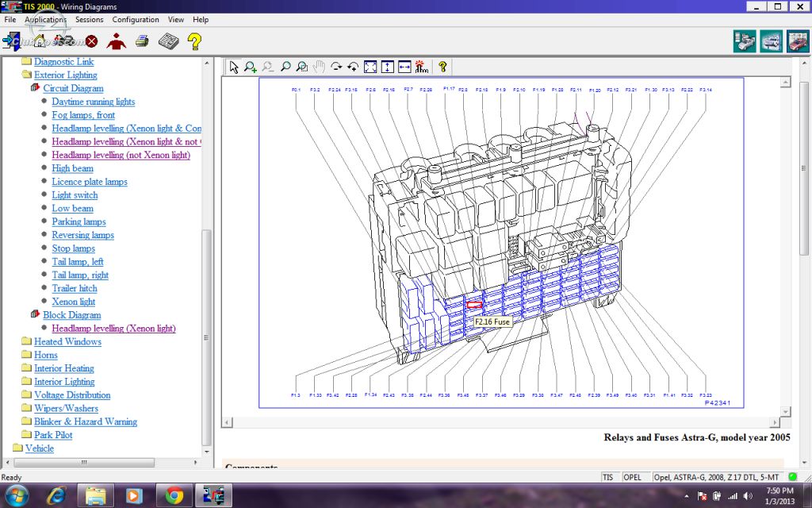This screenshot has width=812, height=508.
Task: Open the Windows Start button
Action: [x=17, y=495]
